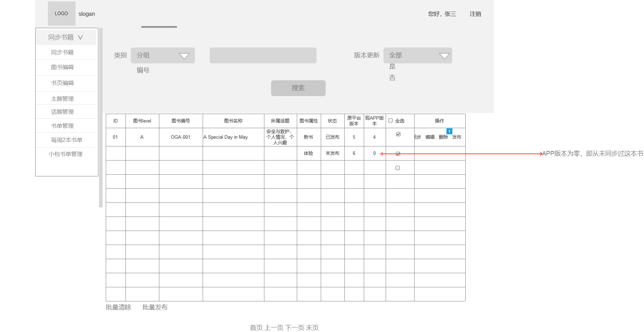Focus the search keyword input field
Image resolution: width=644 pixels, height=332 pixels.
[263, 55]
